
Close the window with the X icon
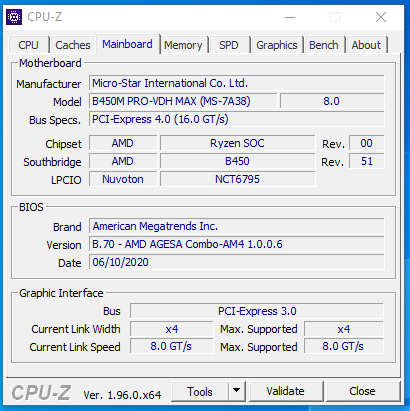(x=381, y=17)
